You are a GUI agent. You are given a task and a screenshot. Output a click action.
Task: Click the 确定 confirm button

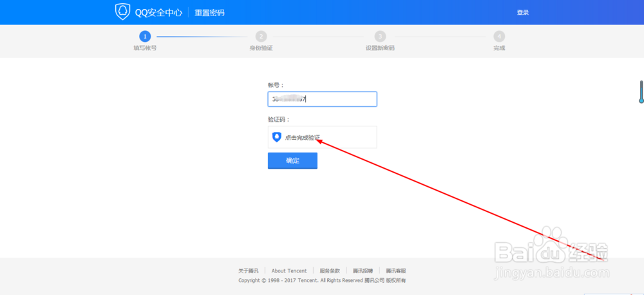click(x=292, y=160)
